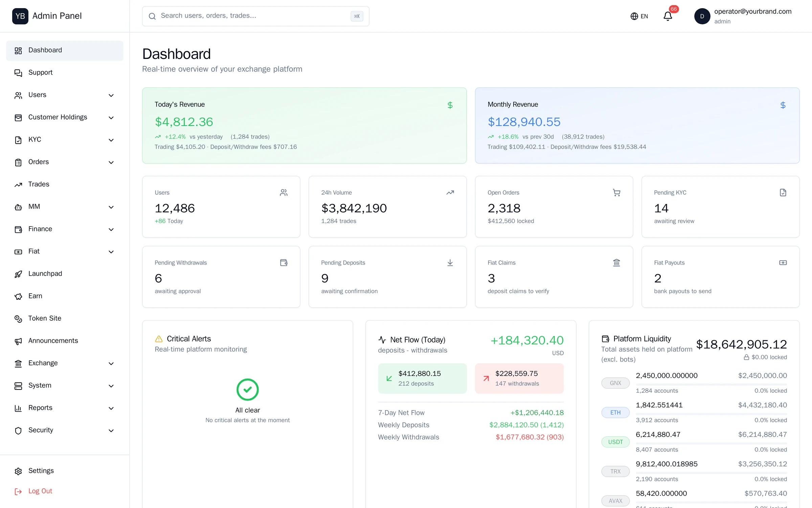This screenshot has height=508, width=812.
Task: Click the Pending Withdrawals wallet icon
Action: [284, 263]
